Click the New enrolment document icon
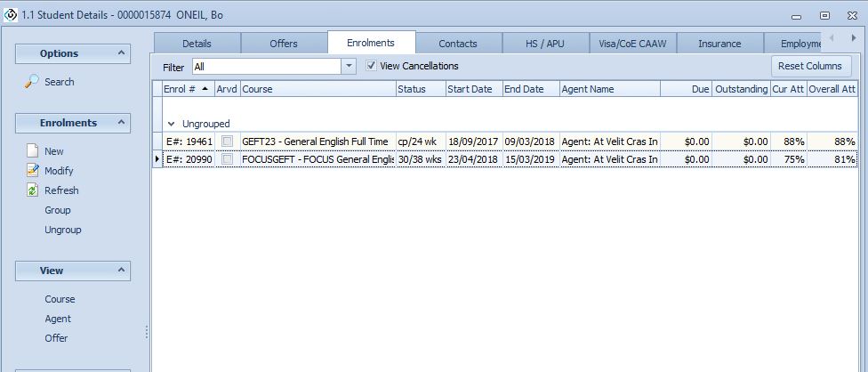 point(32,151)
